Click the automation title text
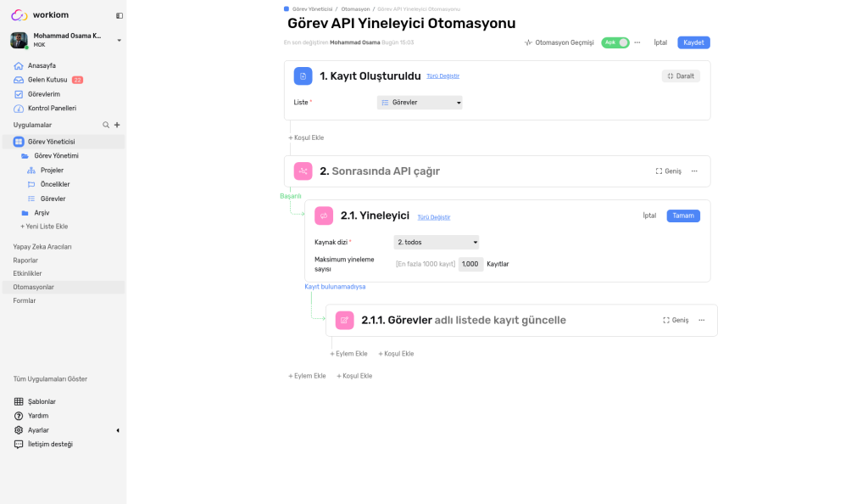The width and height of the screenshot is (868, 504). pyautogui.click(x=401, y=23)
